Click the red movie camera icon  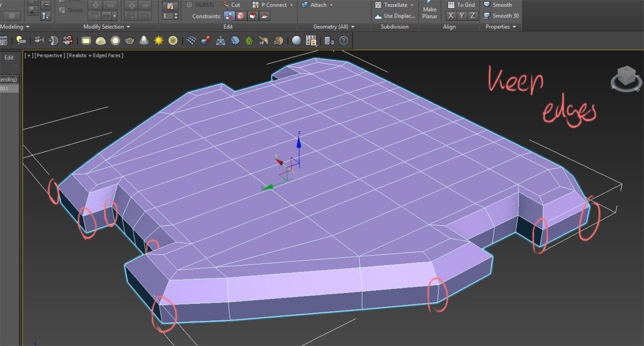point(68,41)
